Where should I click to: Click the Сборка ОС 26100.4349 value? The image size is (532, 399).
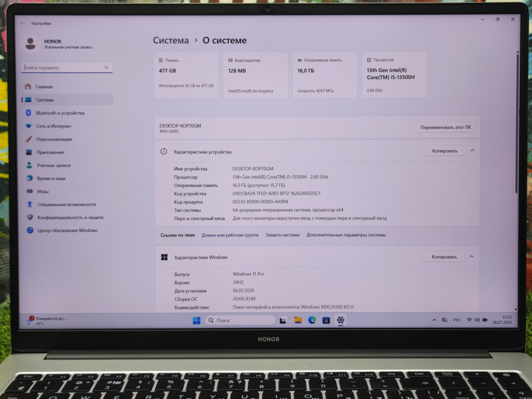244,299
